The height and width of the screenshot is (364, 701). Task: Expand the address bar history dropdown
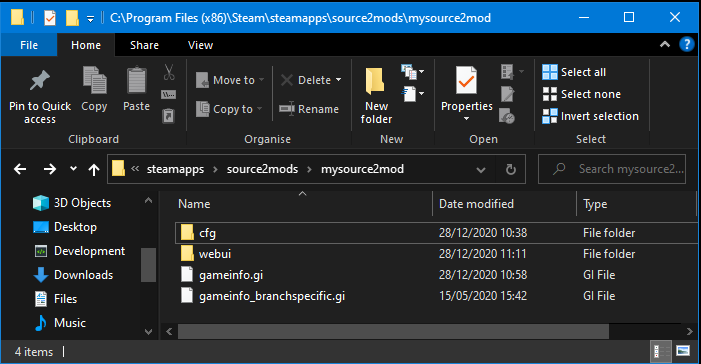481,169
